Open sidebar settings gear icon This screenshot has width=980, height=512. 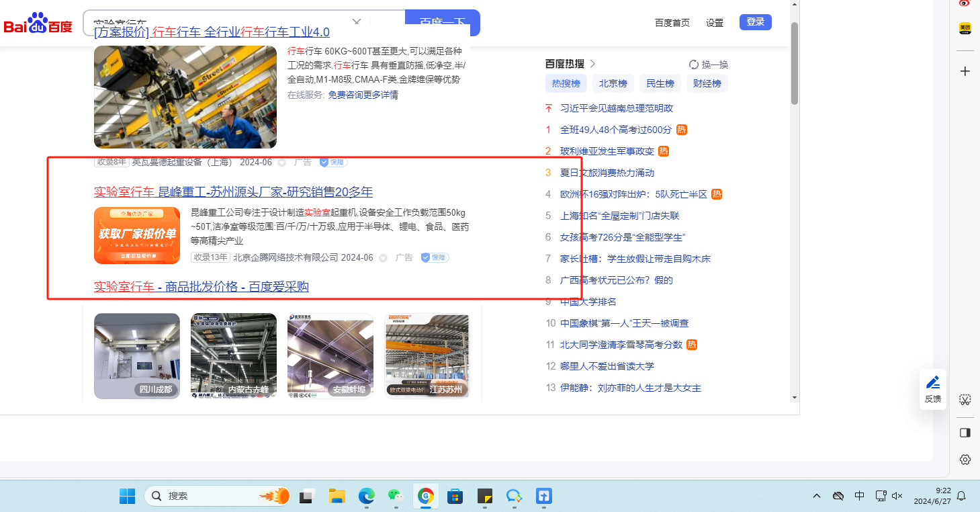coord(965,460)
